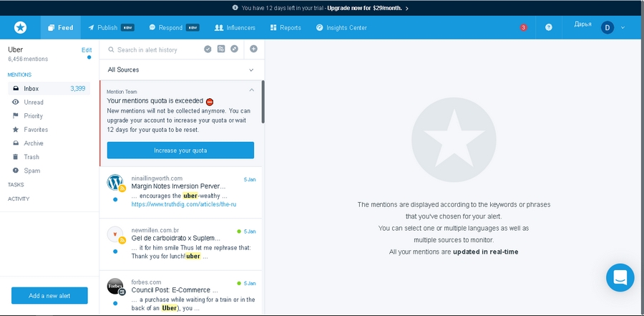Open the newmillen.com.br mention
The width and height of the screenshot is (644, 316).
click(x=181, y=244)
